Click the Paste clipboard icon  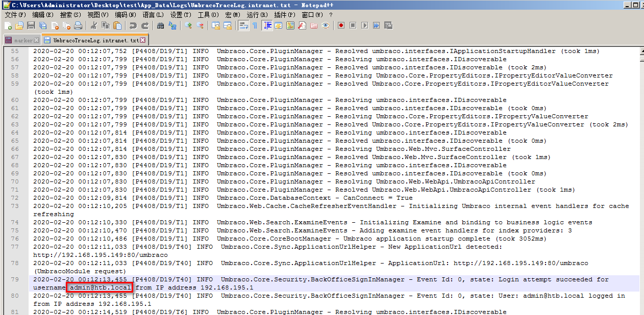(x=117, y=25)
